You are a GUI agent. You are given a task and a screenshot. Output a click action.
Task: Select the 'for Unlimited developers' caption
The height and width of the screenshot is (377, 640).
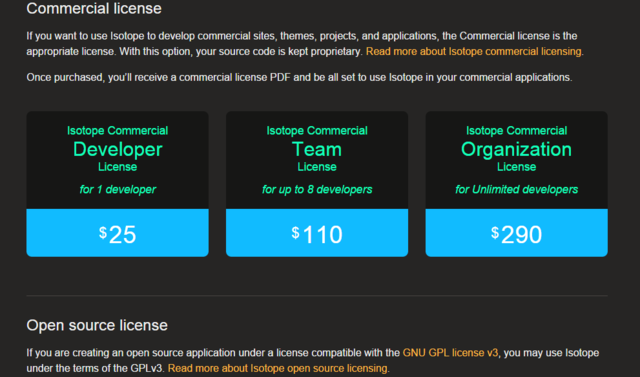pyautogui.click(x=517, y=189)
